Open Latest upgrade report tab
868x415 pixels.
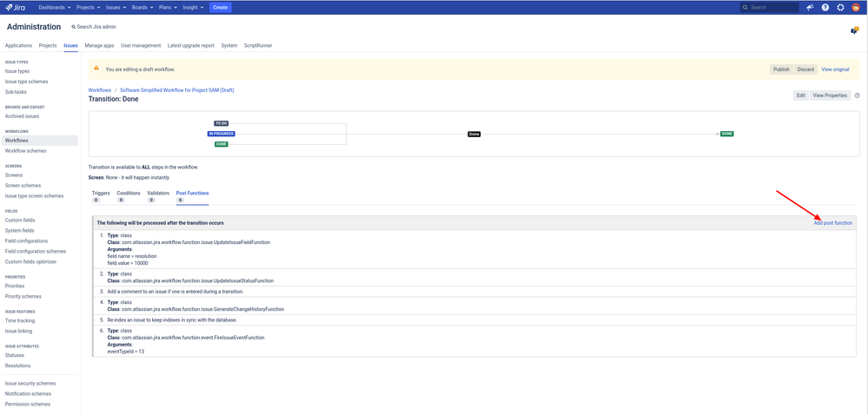191,45
